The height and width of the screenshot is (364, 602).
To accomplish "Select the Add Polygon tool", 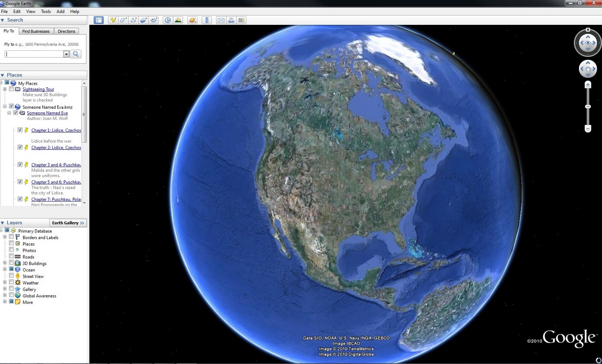I will click(123, 20).
